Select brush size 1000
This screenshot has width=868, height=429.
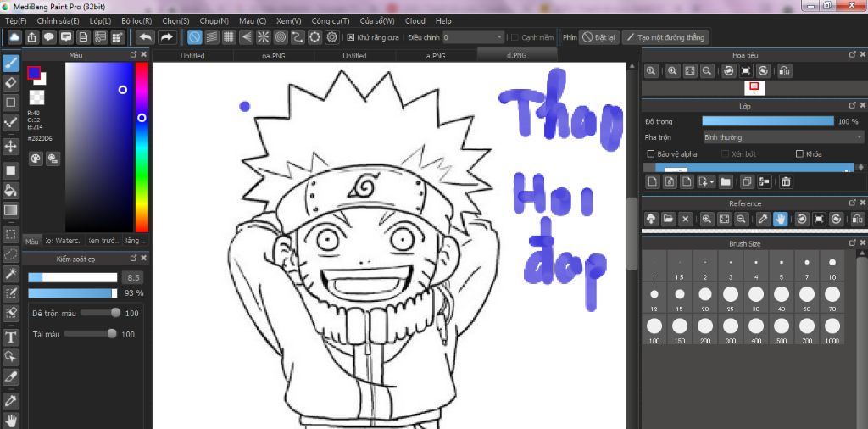(832, 331)
